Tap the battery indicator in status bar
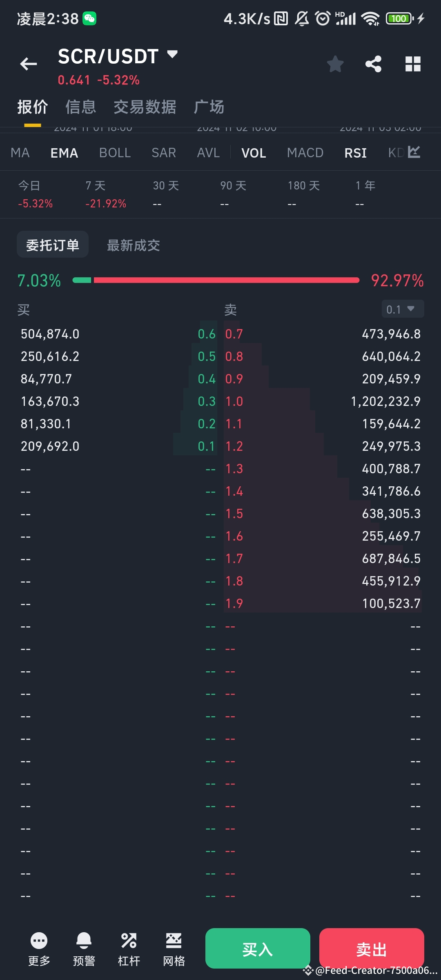 pyautogui.click(x=400, y=19)
